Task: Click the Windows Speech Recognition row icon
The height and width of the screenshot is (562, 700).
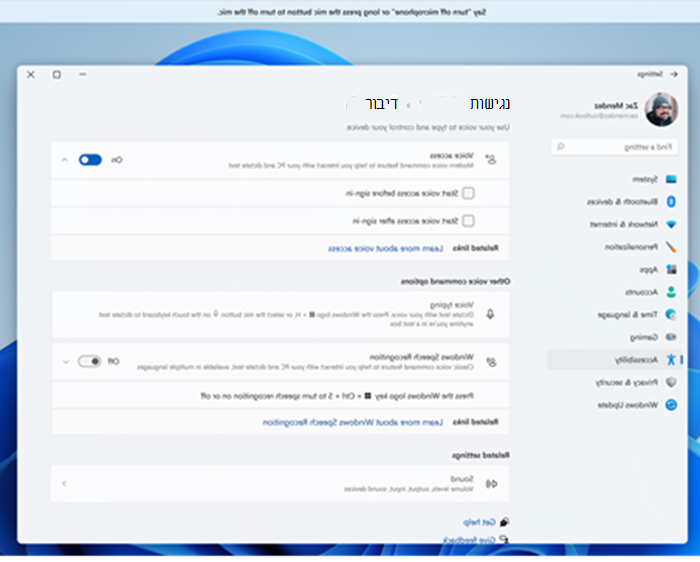Action: click(491, 362)
